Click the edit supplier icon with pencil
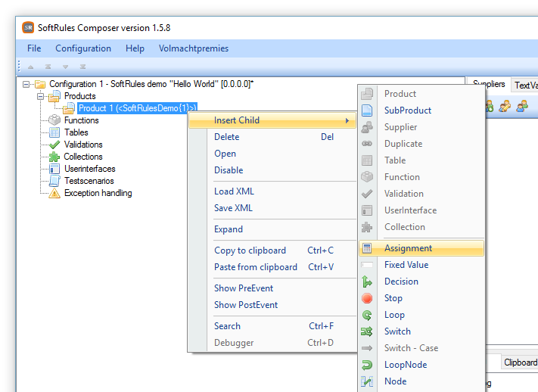 click(x=505, y=107)
